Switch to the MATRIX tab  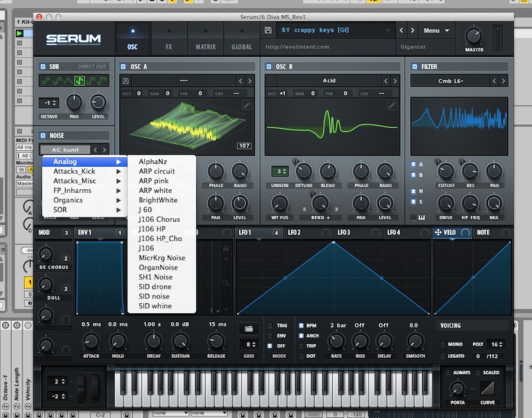click(206, 38)
